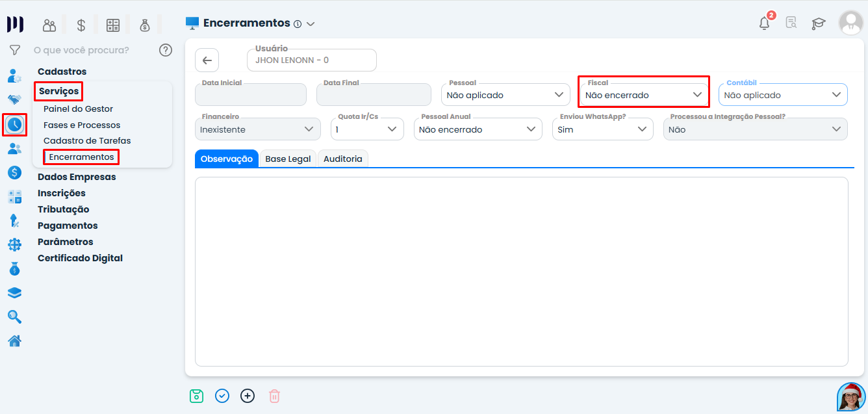
Task: Open the magnifier search icon in left sidebar
Action: [x=14, y=317]
